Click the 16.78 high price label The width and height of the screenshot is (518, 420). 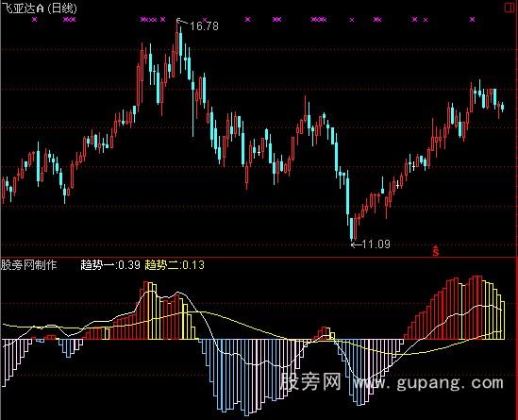coord(204,25)
